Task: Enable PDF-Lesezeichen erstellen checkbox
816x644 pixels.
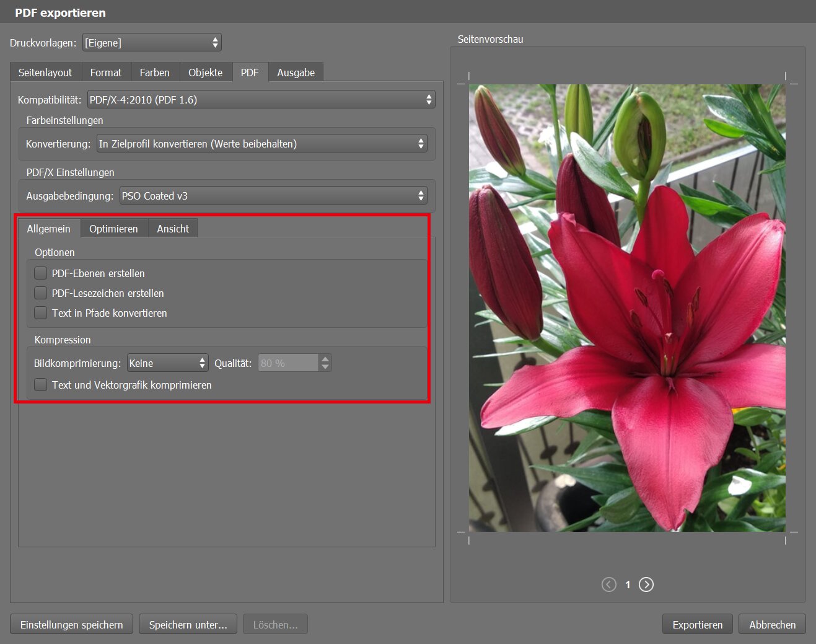Action: click(41, 293)
